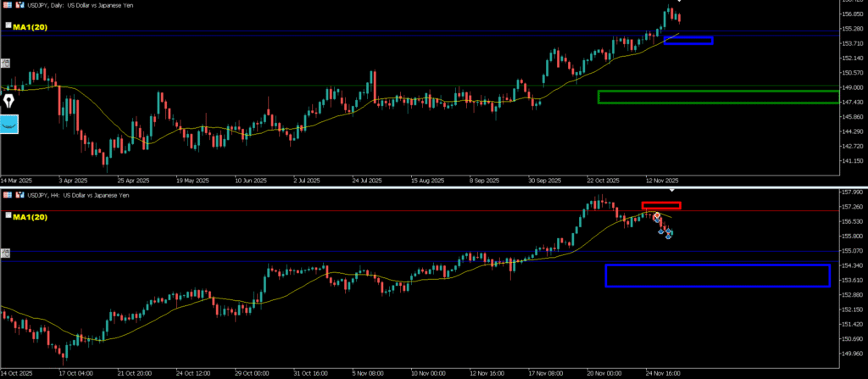Click the chart shift triangle atop the H4 chart
This screenshot has height=379, width=868.
(x=673, y=191)
